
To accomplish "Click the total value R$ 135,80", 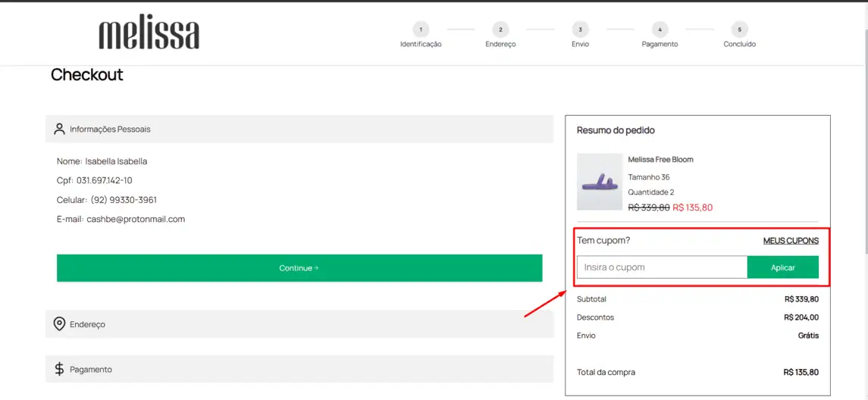I will tap(801, 372).
